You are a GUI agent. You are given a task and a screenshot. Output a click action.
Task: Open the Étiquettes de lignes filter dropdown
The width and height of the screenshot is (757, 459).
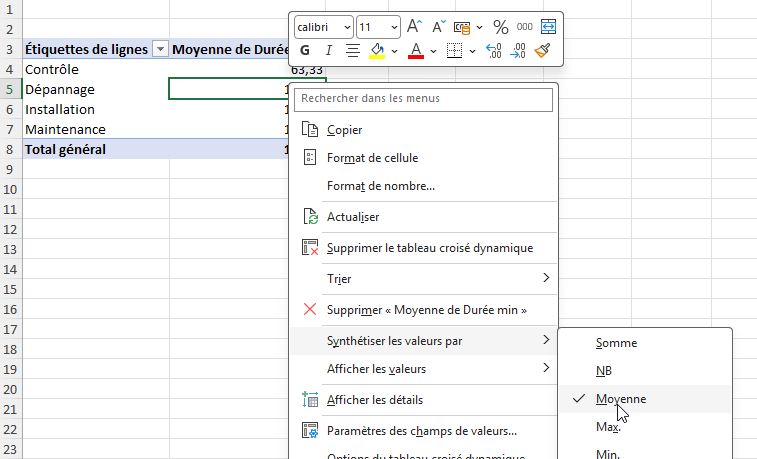point(160,49)
